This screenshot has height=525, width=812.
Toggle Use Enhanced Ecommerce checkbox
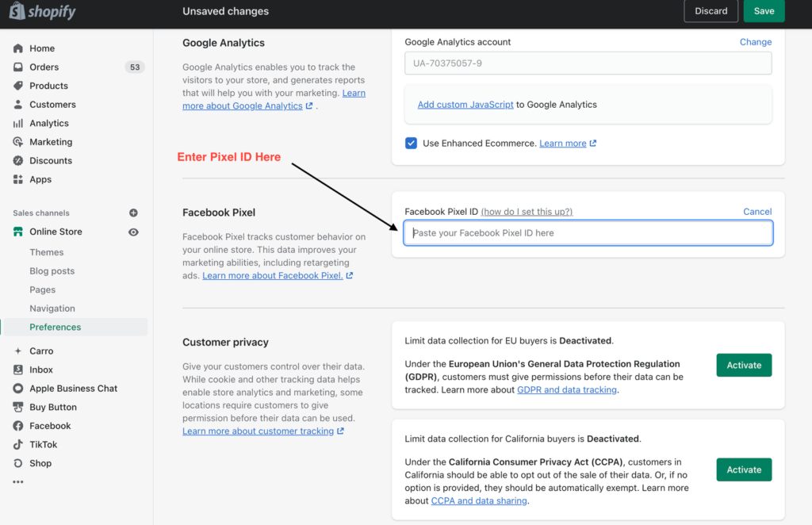click(x=412, y=144)
